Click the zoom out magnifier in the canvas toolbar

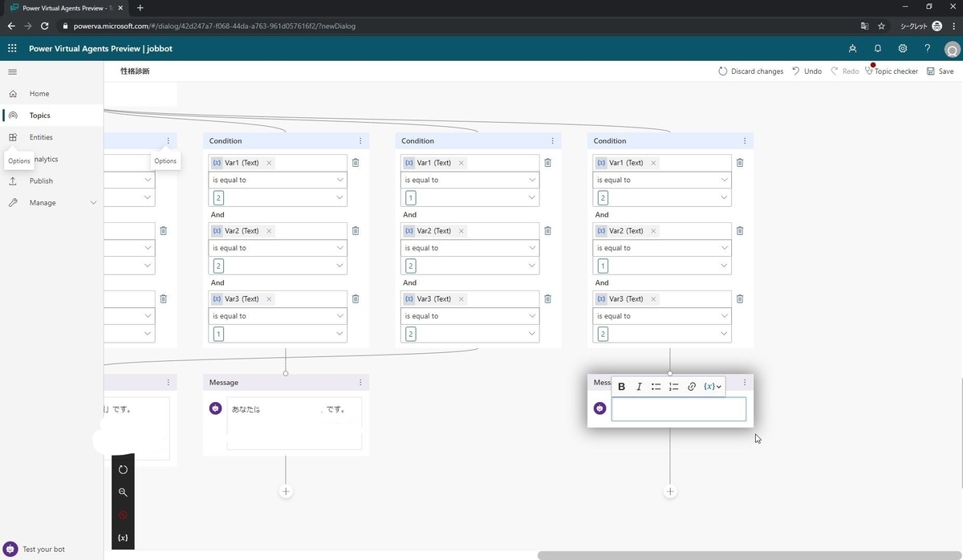tap(123, 493)
